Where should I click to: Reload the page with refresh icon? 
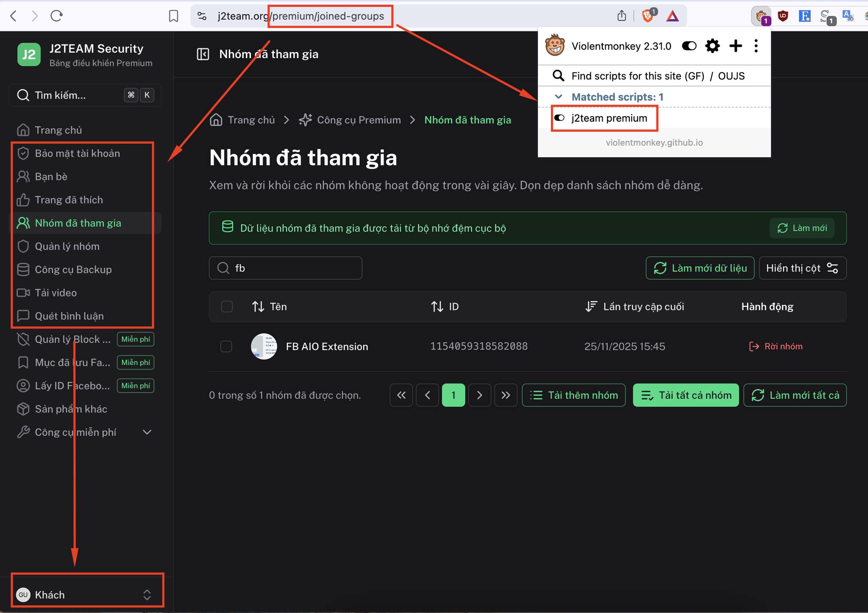(56, 16)
